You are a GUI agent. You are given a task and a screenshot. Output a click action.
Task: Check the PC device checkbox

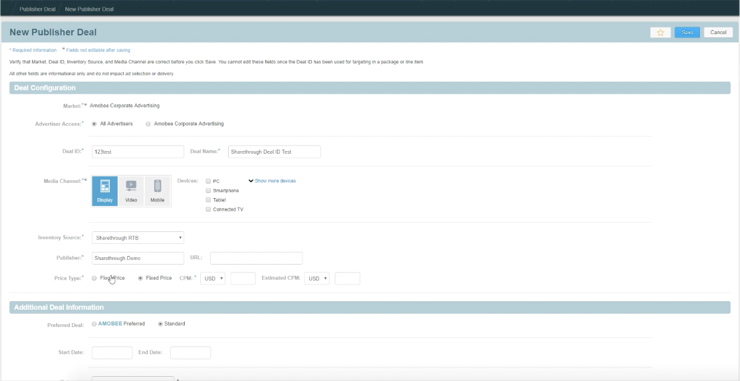(208, 181)
